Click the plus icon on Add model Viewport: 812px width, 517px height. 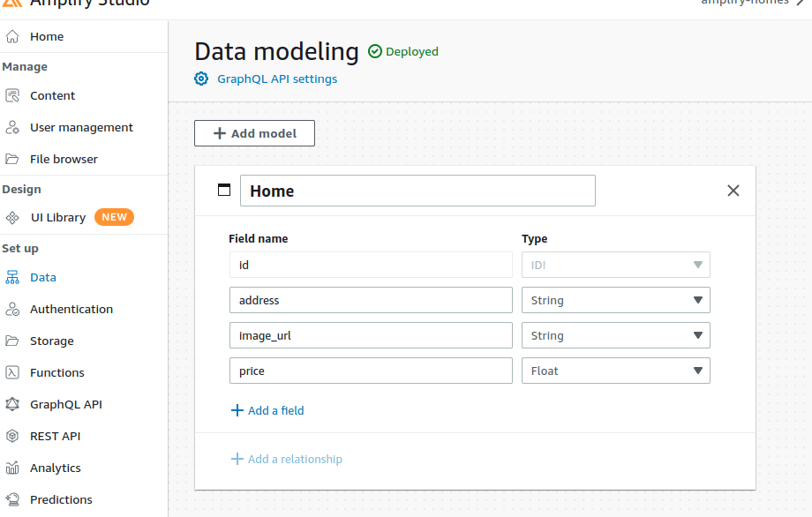point(220,133)
